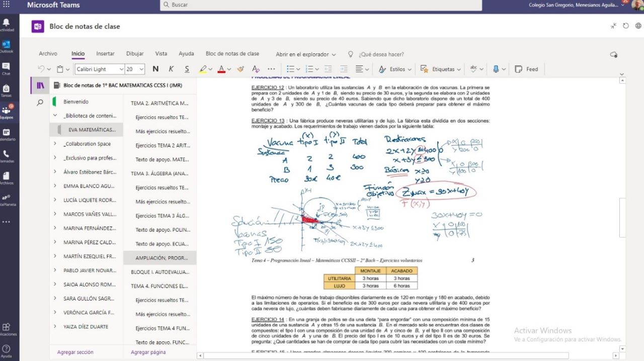
Task: Open the font name dropdown Calibri Light
Action: pos(100,69)
